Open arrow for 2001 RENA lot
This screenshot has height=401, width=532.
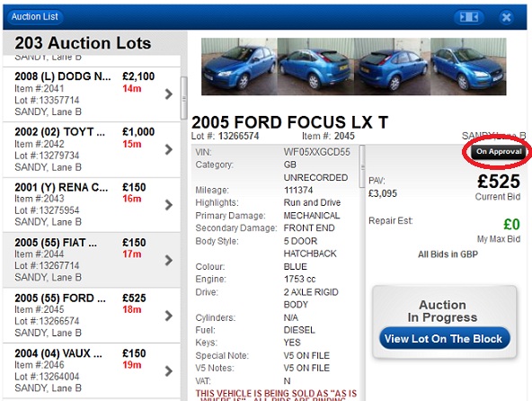[x=169, y=205]
